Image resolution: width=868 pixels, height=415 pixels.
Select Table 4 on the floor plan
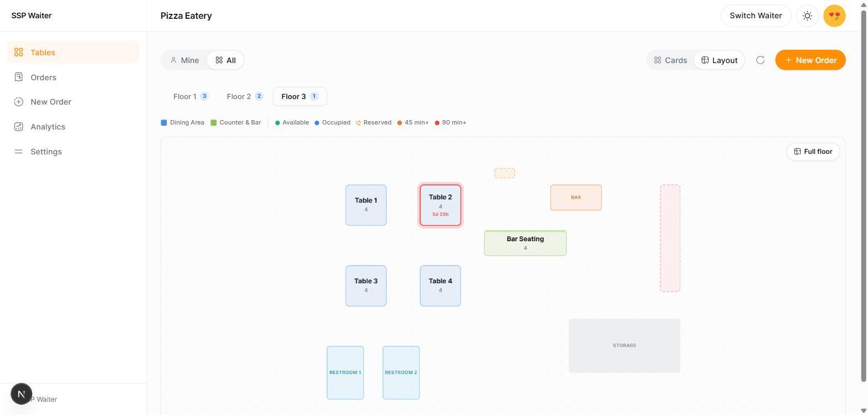tap(440, 286)
